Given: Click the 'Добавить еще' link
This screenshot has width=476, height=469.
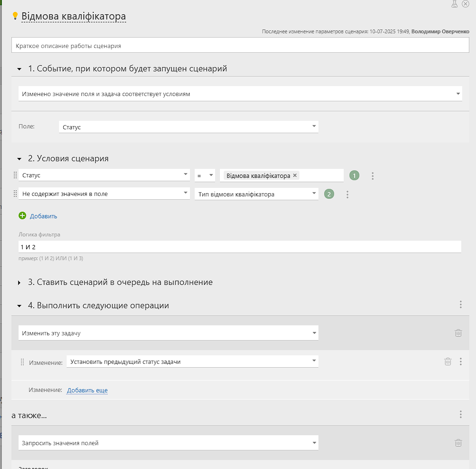Looking at the screenshot, I should pyautogui.click(x=87, y=390).
